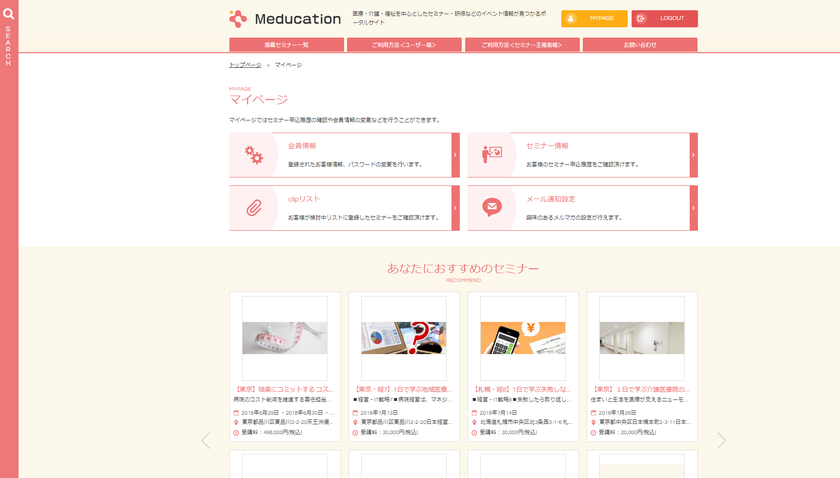Click the mail bubble icon for メール通知設定
This screenshot has width=840, height=478.
click(492, 208)
